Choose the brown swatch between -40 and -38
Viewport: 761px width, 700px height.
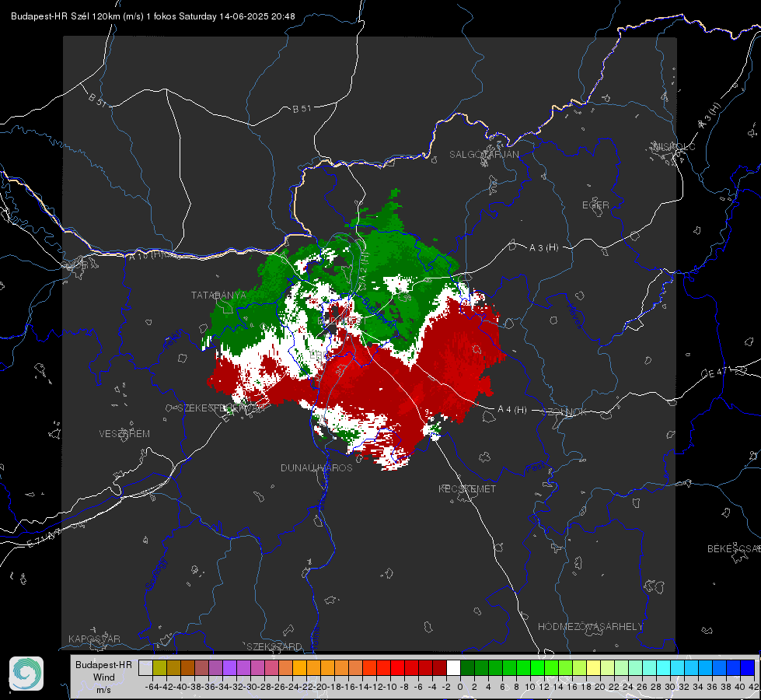tap(187, 668)
